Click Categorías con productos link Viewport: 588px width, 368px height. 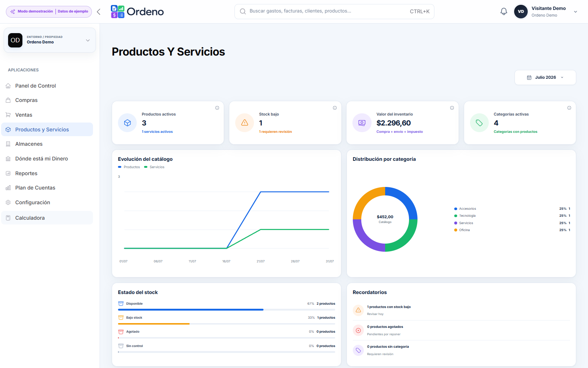pos(515,132)
